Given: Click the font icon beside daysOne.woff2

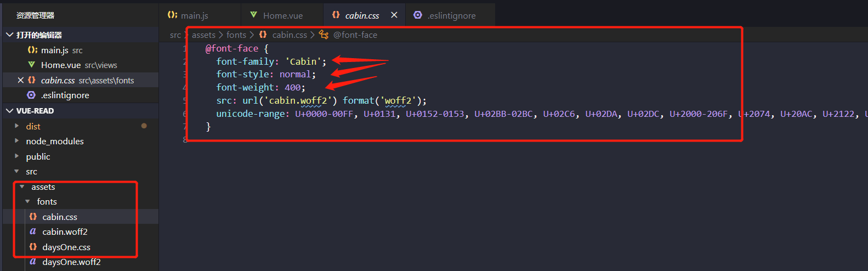Looking at the screenshot, I should pos(33,262).
